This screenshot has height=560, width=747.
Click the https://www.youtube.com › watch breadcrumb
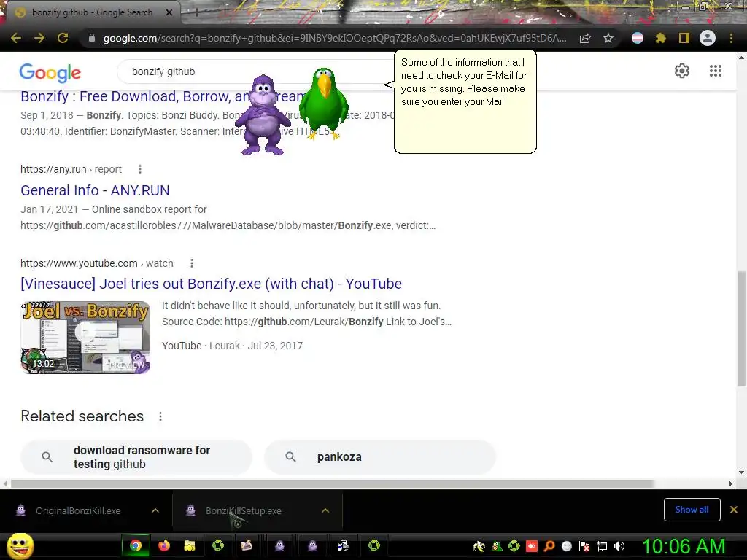point(97,263)
